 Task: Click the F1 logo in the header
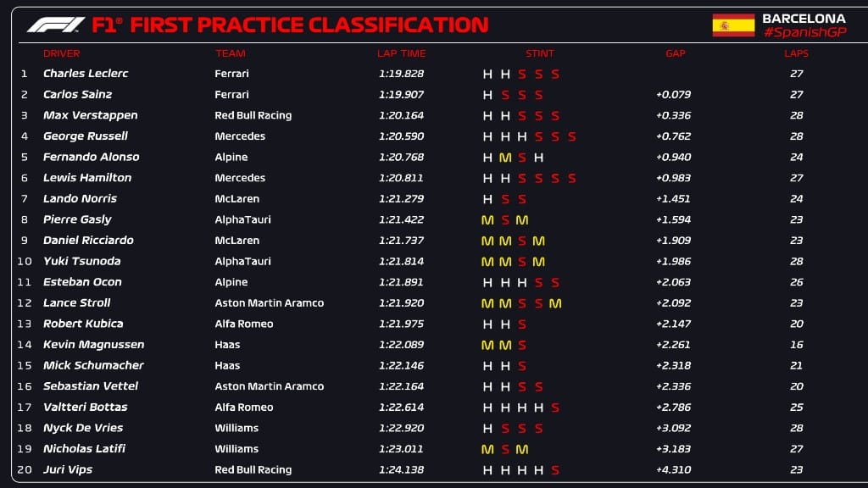pos(56,25)
